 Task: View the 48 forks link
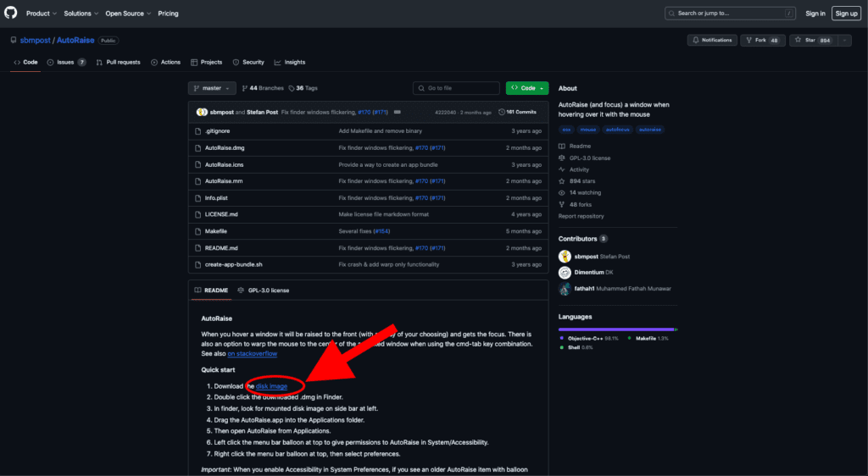click(576, 205)
